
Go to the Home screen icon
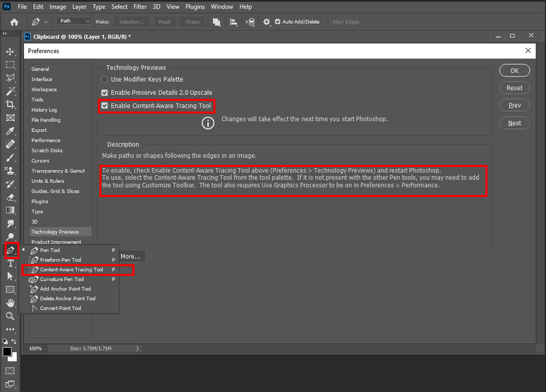pos(14,22)
